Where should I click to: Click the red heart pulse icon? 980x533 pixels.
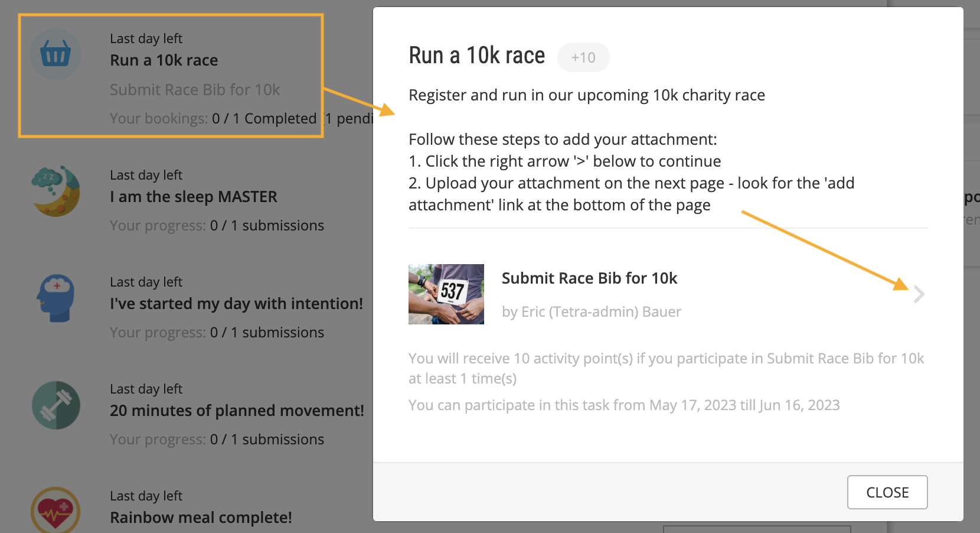[x=55, y=510]
